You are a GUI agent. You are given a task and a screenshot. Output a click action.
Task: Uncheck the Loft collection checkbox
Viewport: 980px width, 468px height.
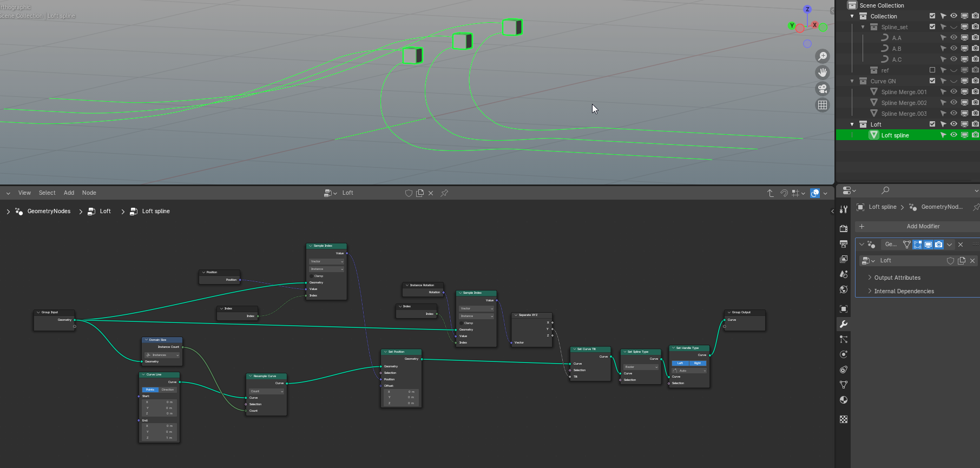932,124
